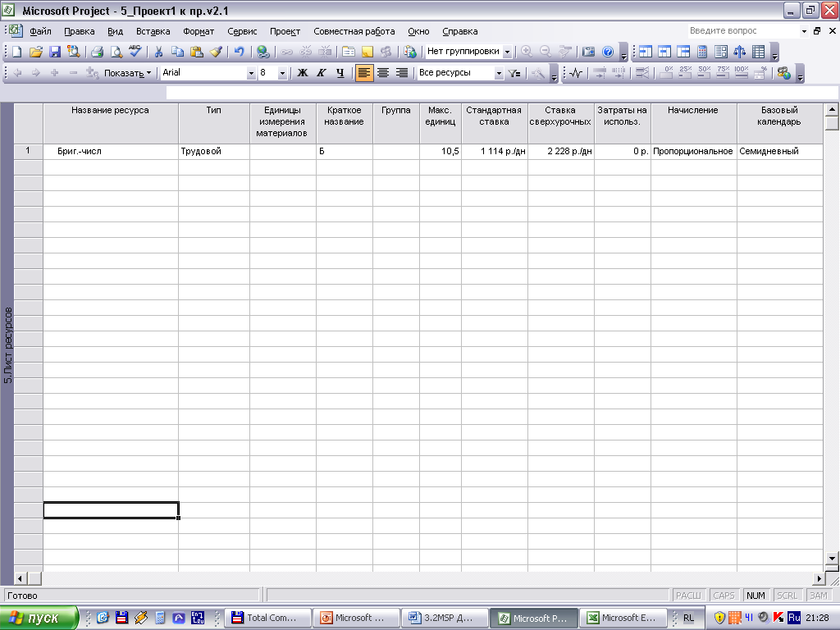Undo the last action
Screen dimensions: 840x630
tap(239, 52)
